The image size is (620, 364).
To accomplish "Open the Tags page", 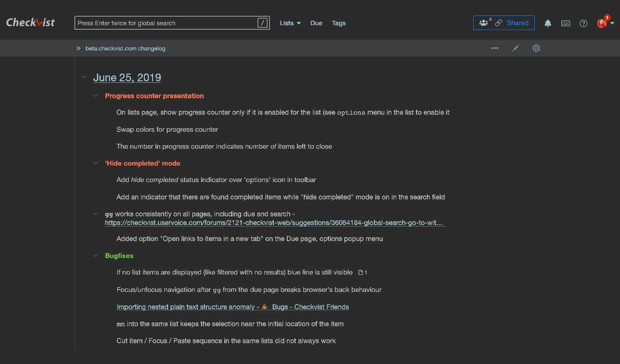I will (339, 23).
